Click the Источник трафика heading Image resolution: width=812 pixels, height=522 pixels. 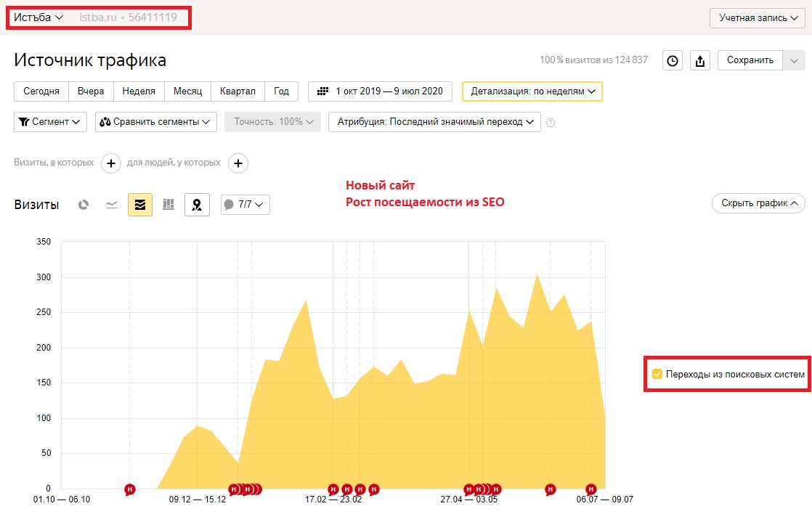click(90, 60)
